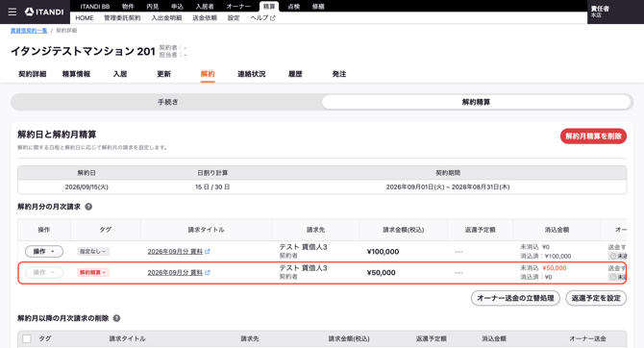Follow the 賃貸借契約一覧 breadcrumb link

click(x=29, y=31)
